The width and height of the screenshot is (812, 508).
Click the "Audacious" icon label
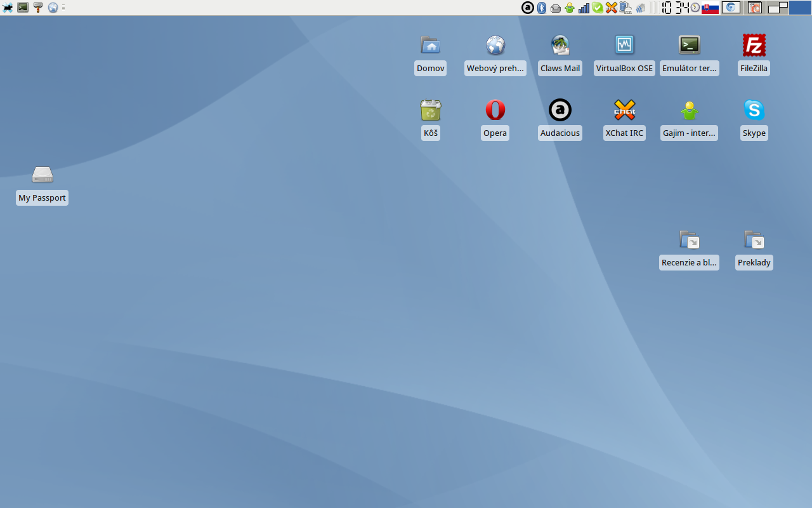coord(560,133)
